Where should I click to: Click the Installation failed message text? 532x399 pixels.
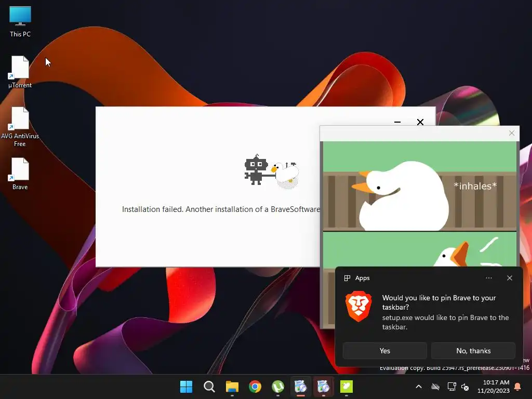click(x=221, y=209)
